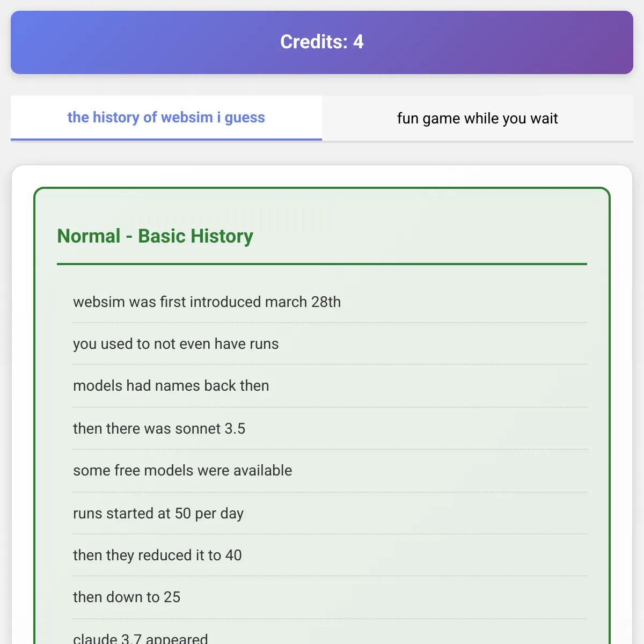Click the Credits: 4 banner
The image size is (644, 644).
pyautogui.click(x=322, y=42)
